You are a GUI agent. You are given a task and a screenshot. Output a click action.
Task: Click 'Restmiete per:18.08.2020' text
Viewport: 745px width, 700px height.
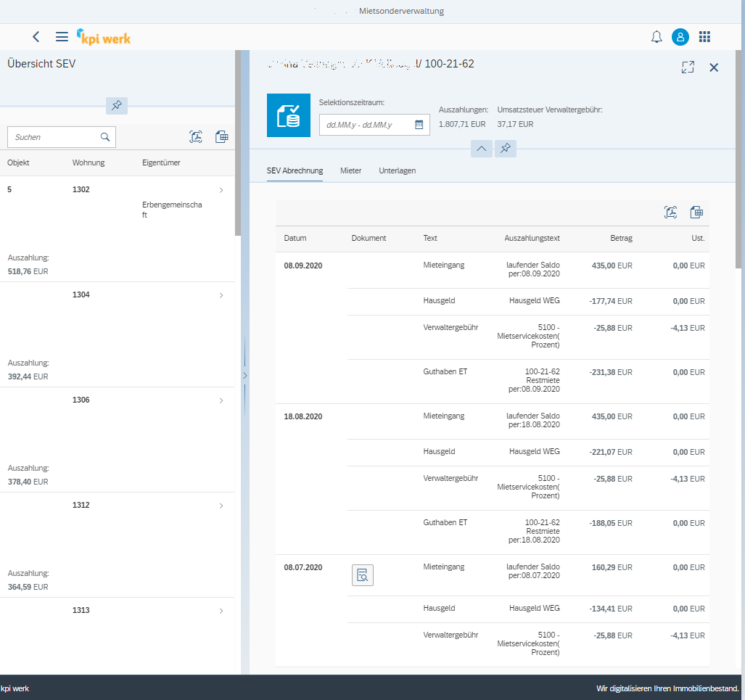click(534, 535)
